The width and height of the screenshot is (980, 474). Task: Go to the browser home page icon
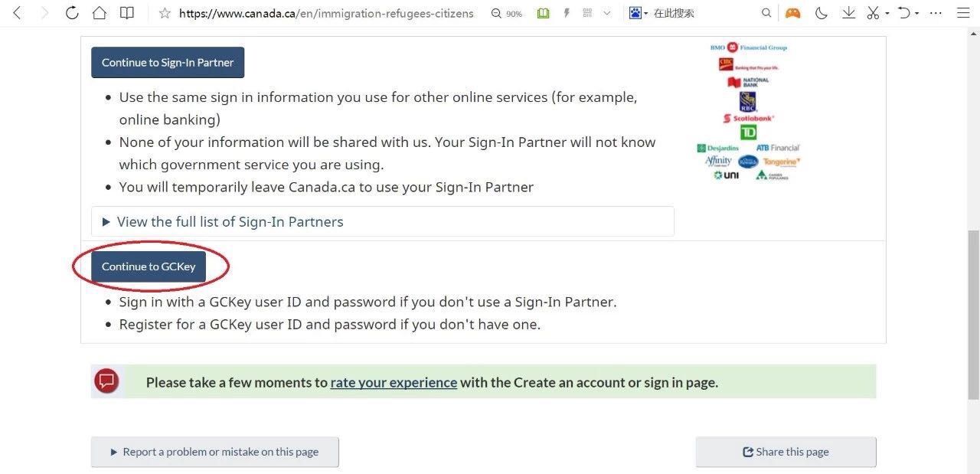pyautogui.click(x=99, y=13)
